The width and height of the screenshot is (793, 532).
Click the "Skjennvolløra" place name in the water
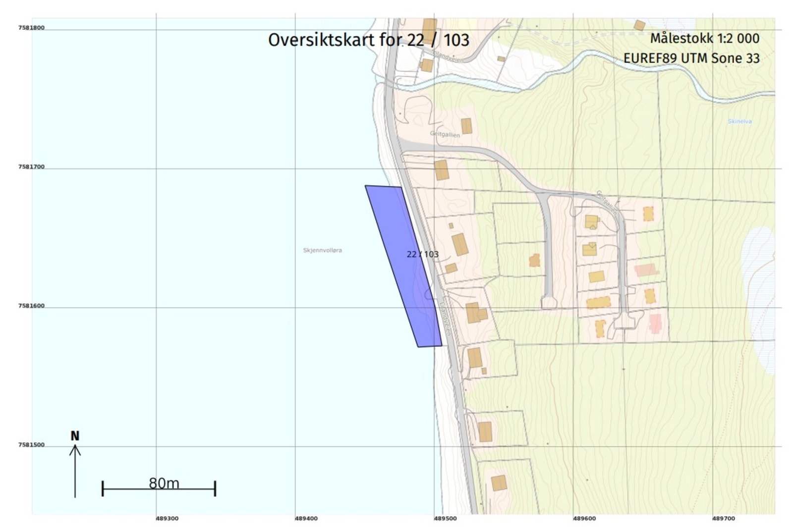(x=323, y=251)
